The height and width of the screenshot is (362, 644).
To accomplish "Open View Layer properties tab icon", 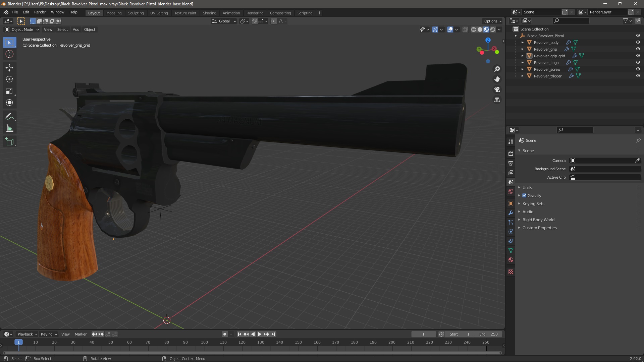I will pos(511,173).
